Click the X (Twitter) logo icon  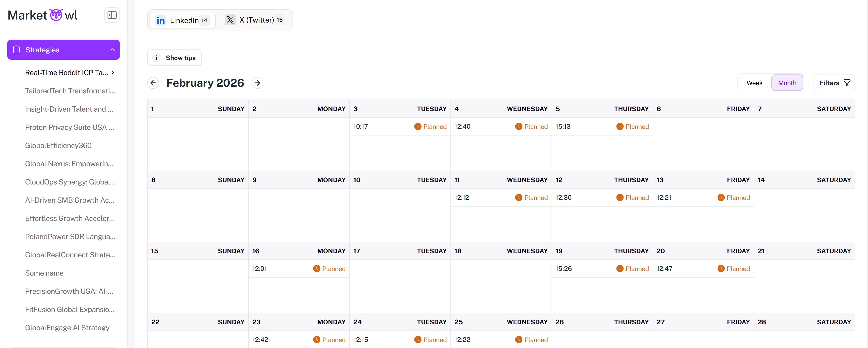click(230, 20)
